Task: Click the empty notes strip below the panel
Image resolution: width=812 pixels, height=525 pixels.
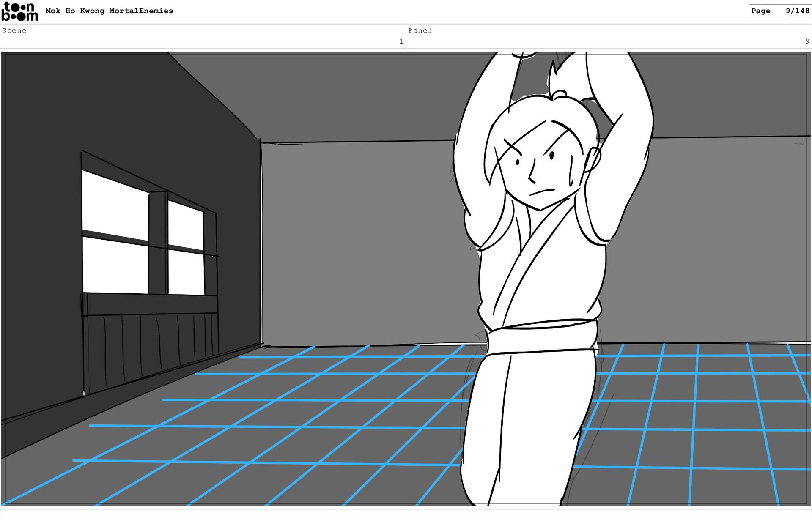Action: pyautogui.click(x=406, y=513)
